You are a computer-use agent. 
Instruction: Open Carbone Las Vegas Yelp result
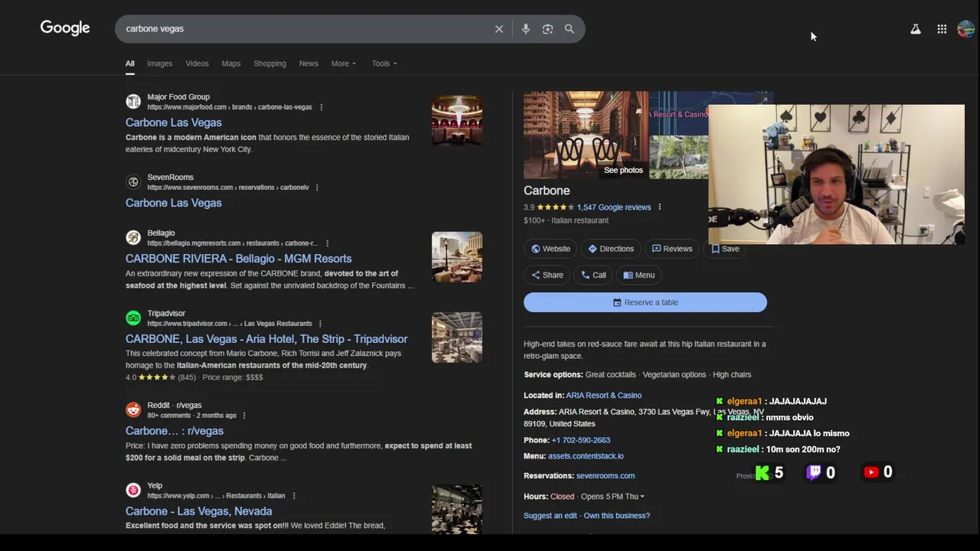(199, 511)
